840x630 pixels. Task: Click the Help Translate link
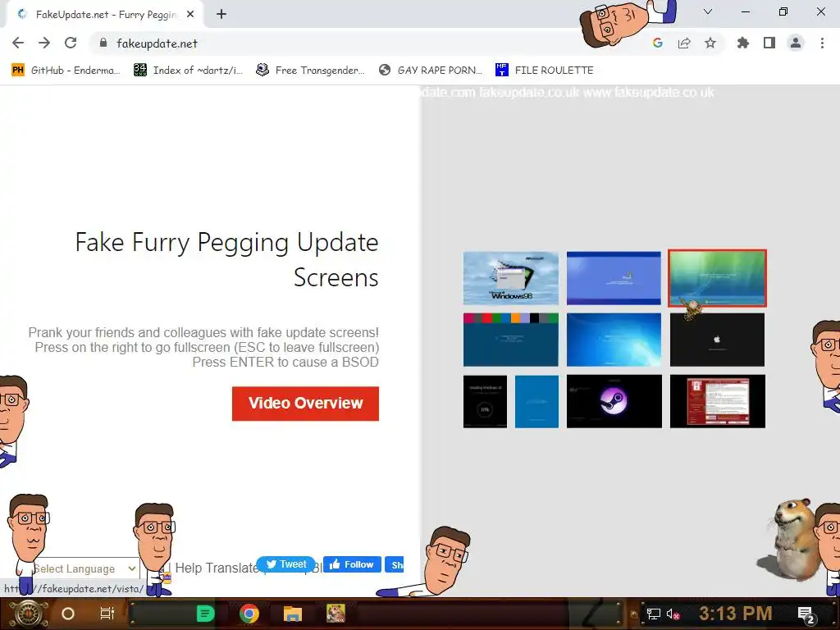[217, 568]
